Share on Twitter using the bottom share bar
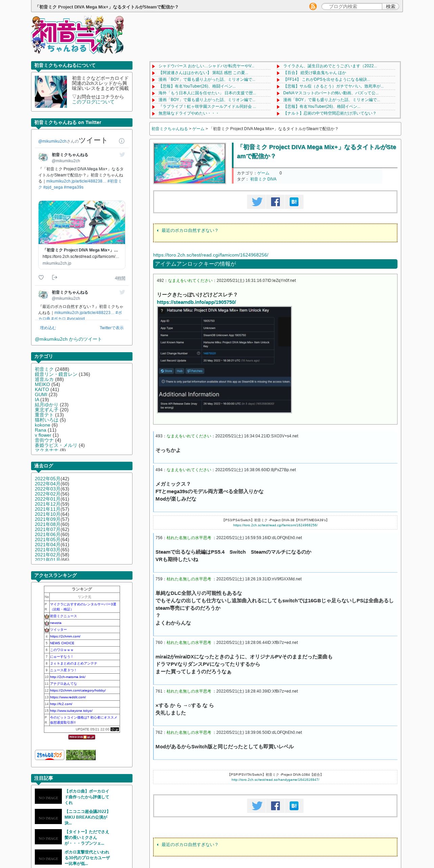434x868 pixels. [257, 806]
